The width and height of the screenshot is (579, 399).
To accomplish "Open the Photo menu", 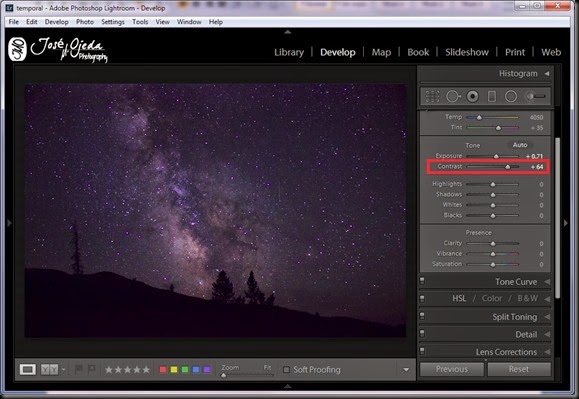I will point(85,22).
